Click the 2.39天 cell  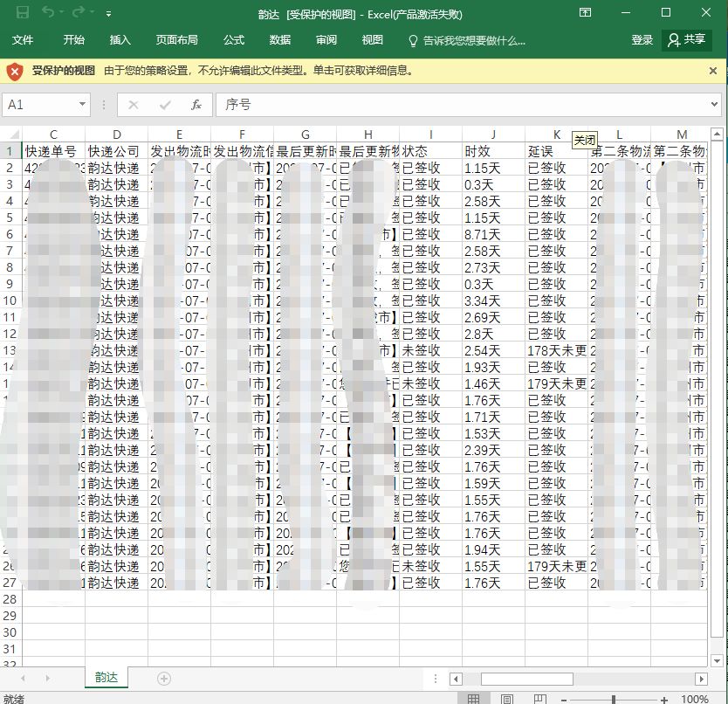click(x=493, y=450)
